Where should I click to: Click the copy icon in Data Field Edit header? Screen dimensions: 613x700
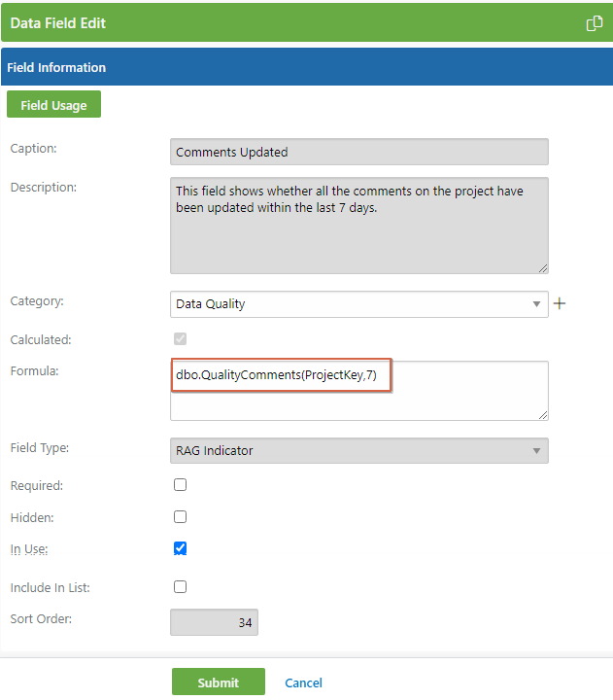[595, 23]
